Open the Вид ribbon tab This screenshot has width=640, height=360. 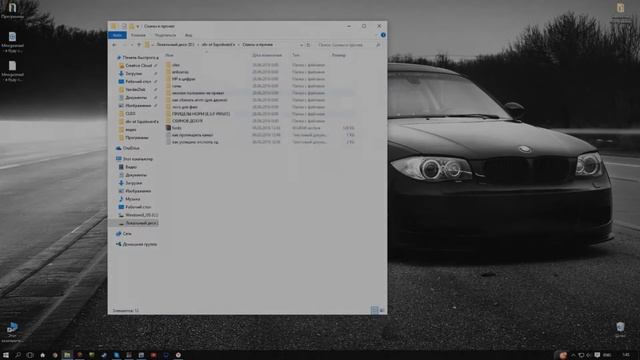188,35
